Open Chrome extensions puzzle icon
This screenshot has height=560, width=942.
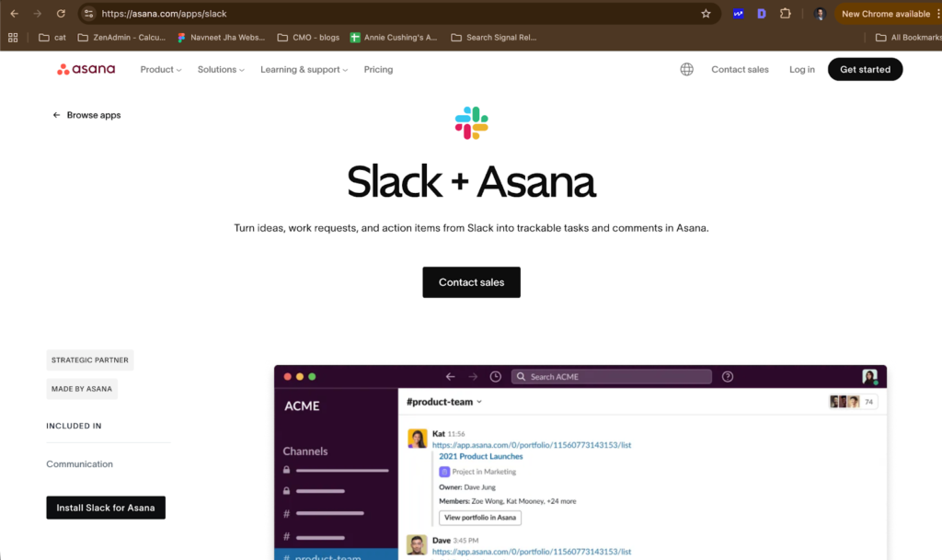(x=785, y=14)
